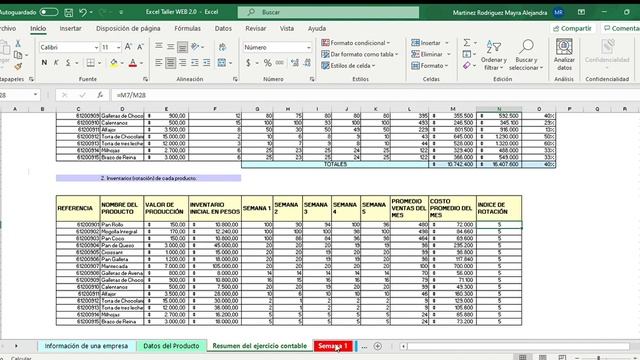
Task: Click the Format Painter brush icon
Action: [x=18, y=66]
